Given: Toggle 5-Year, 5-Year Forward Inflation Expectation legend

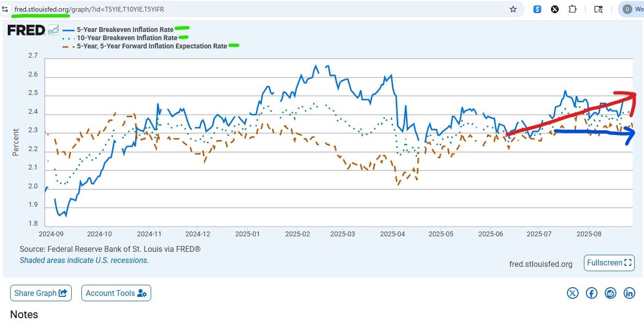Looking at the screenshot, I should tap(152, 46).
